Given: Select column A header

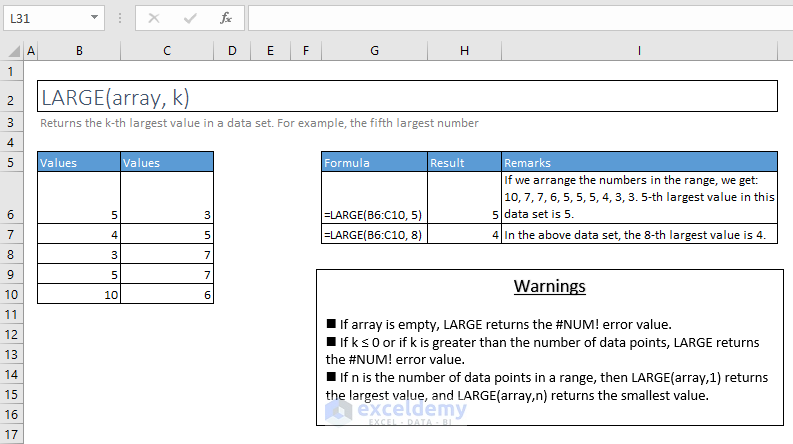Looking at the screenshot, I should [31, 51].
